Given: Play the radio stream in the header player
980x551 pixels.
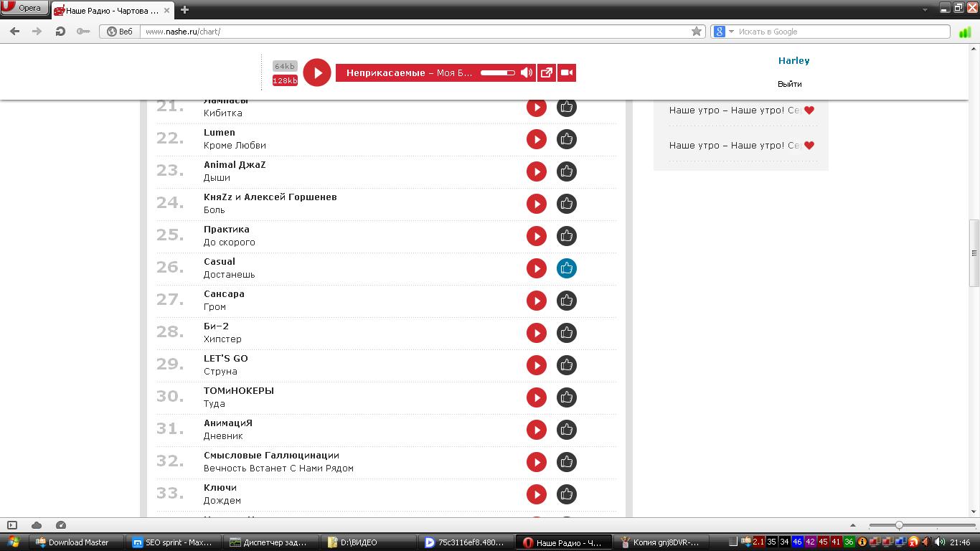Looking at the screenshot, I should [x=317, y=72].
